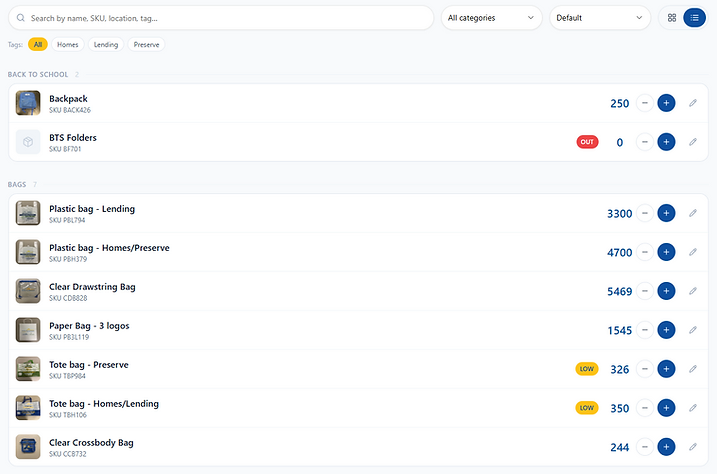Filter by Lending tag
This screenshot has width=717, height=474.
click(106, 44)
